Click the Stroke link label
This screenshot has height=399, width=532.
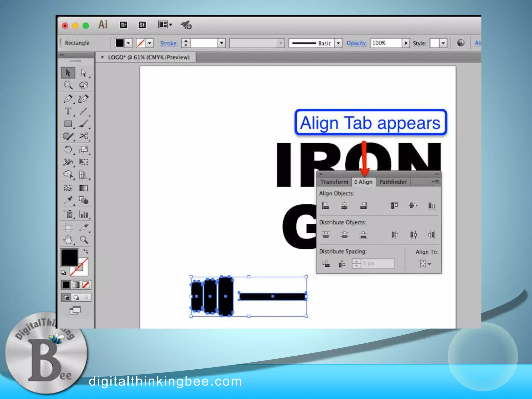(x=169, y=43)
